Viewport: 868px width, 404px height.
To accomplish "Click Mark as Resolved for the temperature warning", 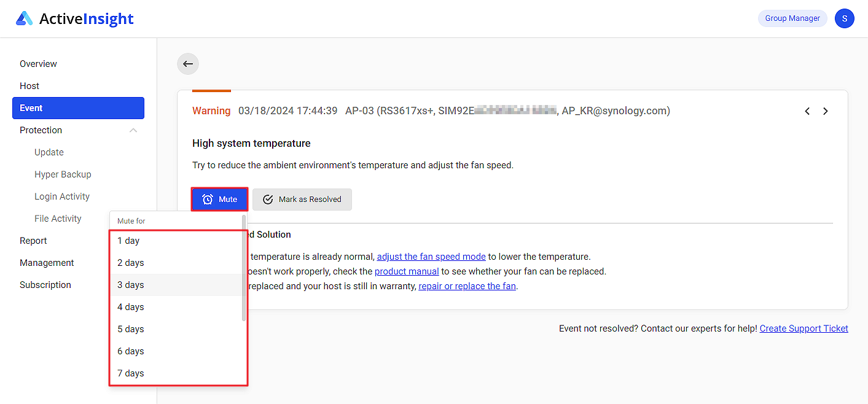I will (x=302, y=199).
